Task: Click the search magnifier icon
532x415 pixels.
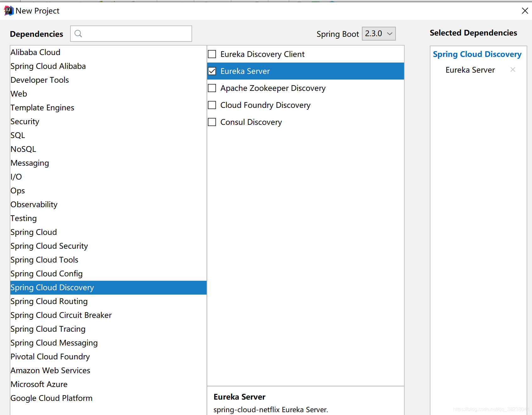Action: point(78,34)
